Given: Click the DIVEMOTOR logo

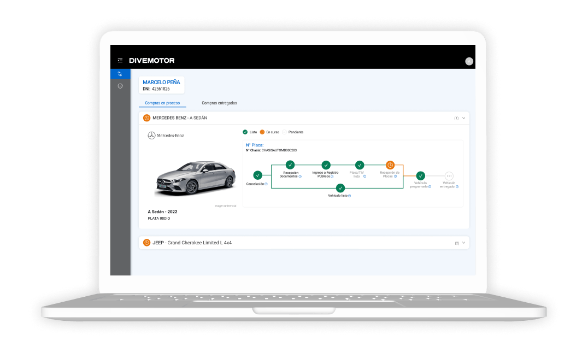Looking at the screenshot, I should (151, 61).
